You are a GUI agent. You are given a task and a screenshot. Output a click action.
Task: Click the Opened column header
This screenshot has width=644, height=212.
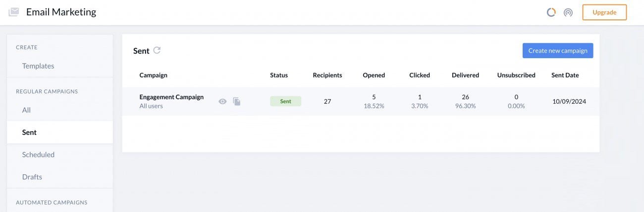pyautogui.click(x=374, y=75)
